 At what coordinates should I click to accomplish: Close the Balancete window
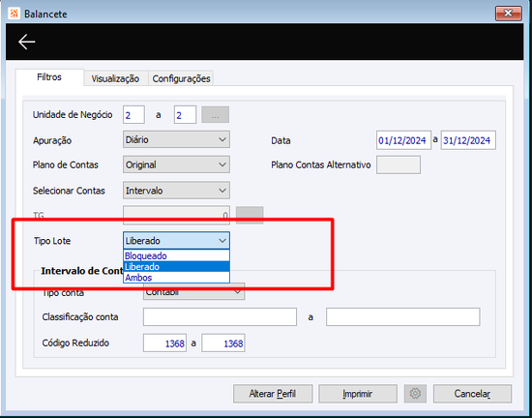508,14
